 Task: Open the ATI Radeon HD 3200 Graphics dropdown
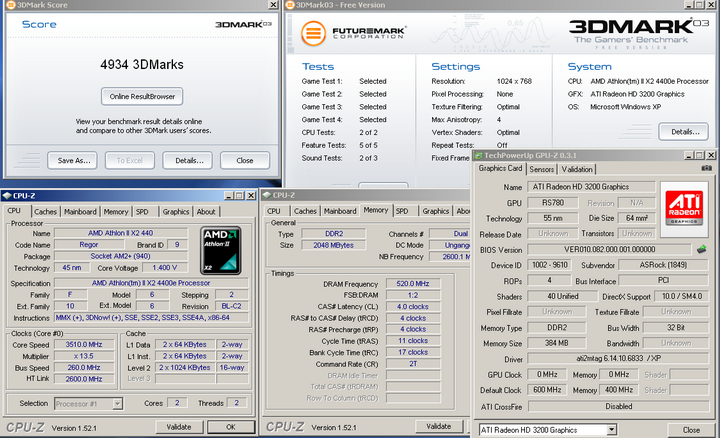611,430
